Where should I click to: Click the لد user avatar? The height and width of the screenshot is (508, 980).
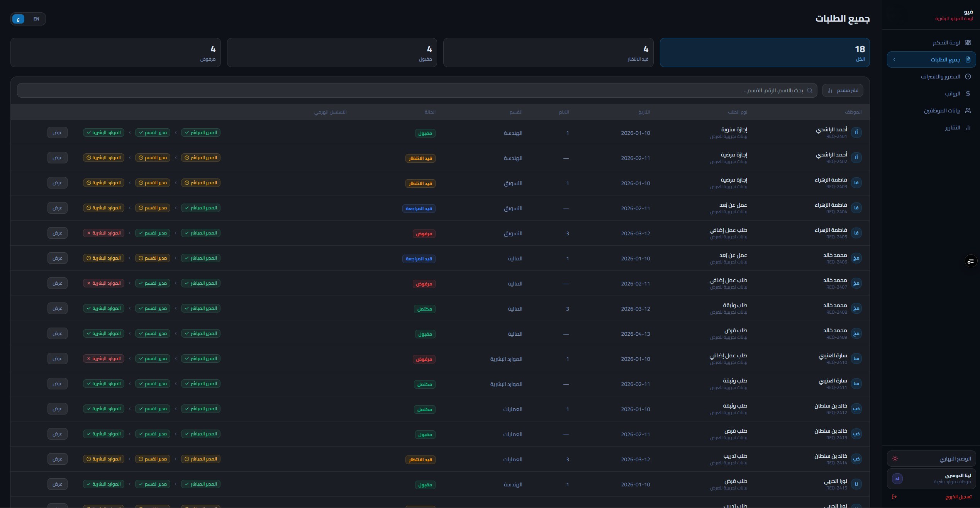click(897, 479)
